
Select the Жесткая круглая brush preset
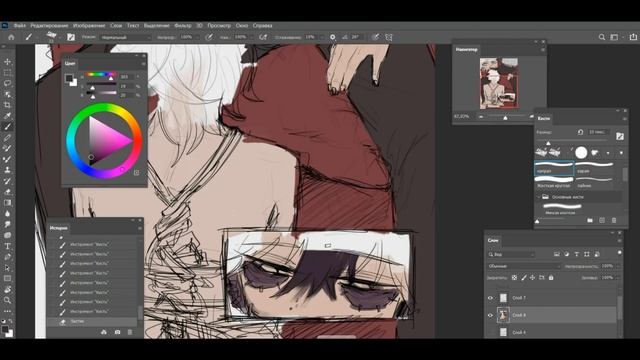[553, 182]
